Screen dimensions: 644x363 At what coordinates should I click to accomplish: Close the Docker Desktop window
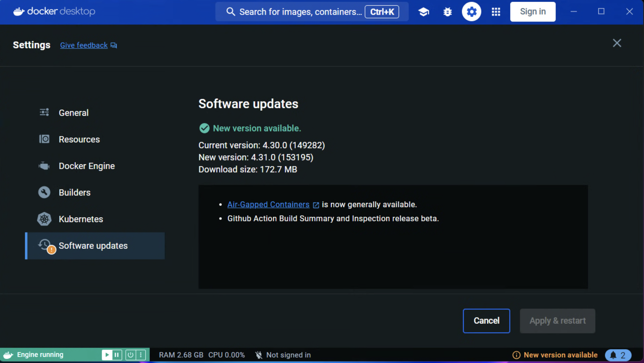(x=629, y=12)
